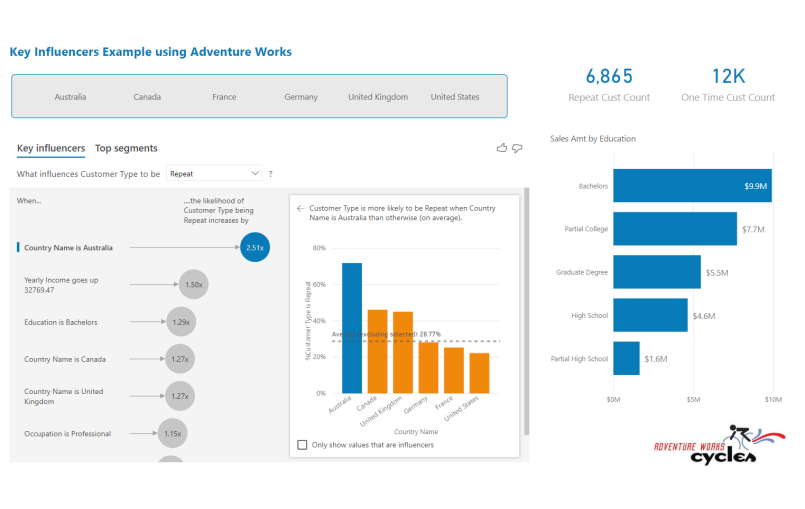Click the Adventure Works Cycles logo
This screenshot has height=509, width=805.
pyautogui.click(x=719, y=445)
